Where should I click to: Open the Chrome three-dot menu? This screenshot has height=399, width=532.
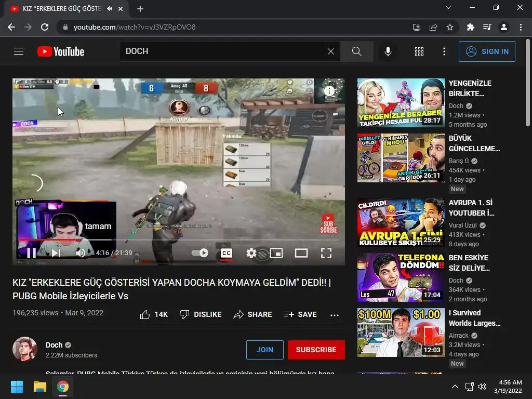click(x=521, y=27)
